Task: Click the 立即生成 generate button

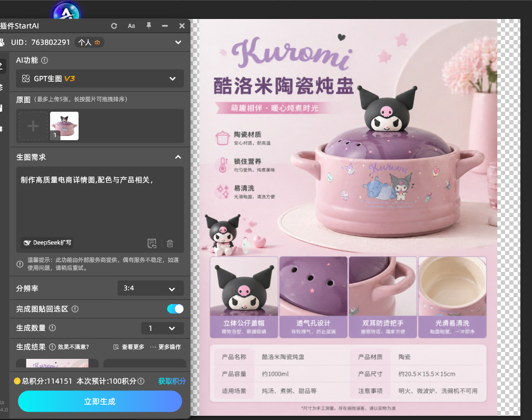Action: (x=100, y=402)
